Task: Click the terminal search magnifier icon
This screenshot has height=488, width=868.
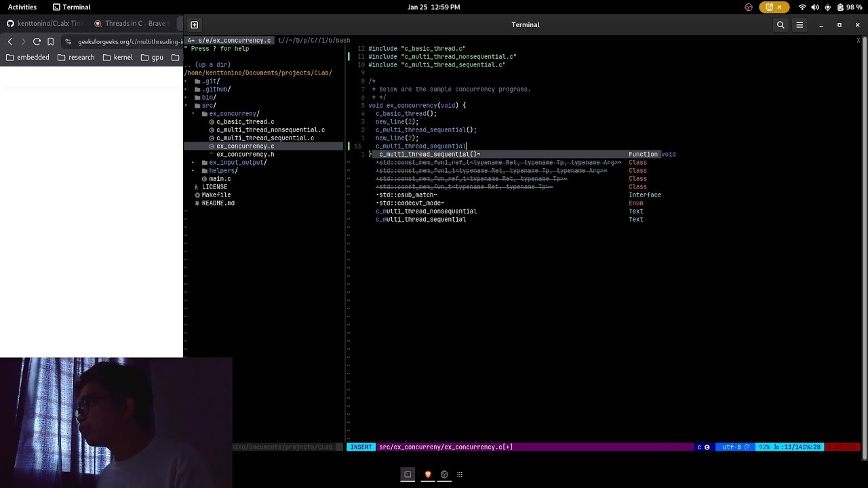Action: (x=781, y=25)
